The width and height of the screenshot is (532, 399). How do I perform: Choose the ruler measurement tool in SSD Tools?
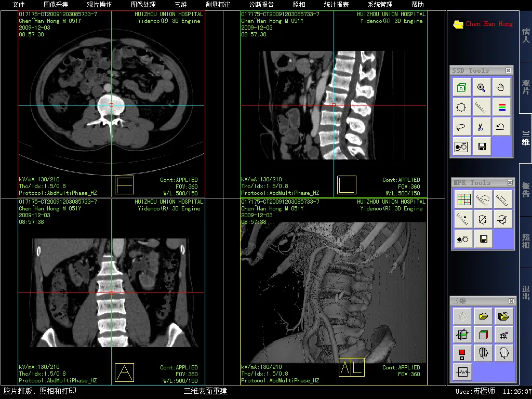click(481, 108)
